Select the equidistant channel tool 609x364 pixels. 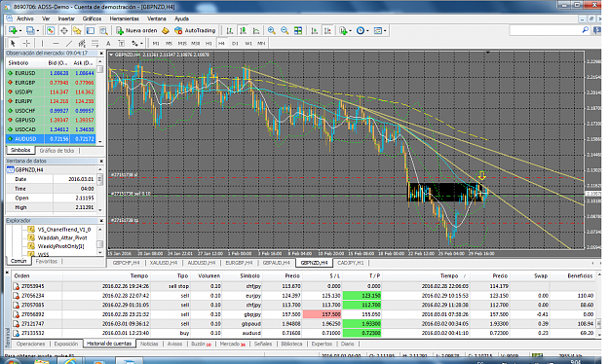(x=82, y=43)
